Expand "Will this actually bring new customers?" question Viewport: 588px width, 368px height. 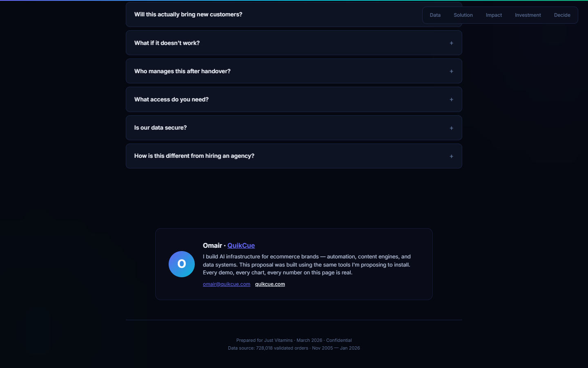tap(188, 15)
